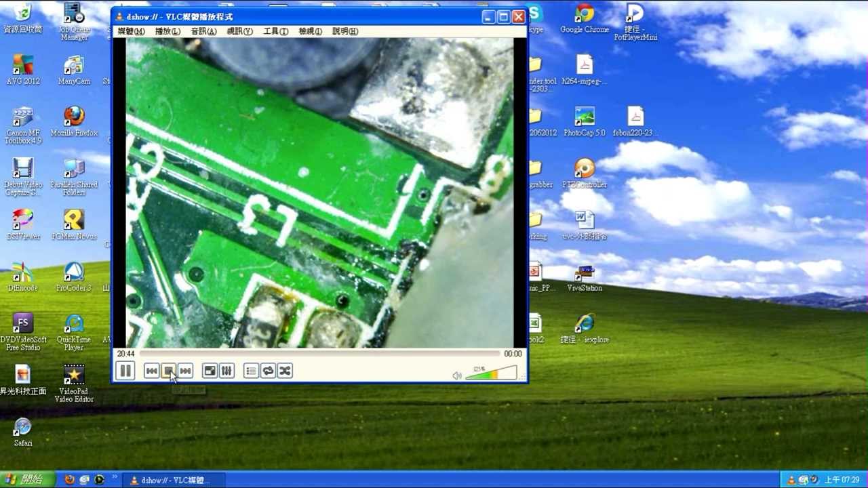Select the PhotoCap 5.0 desktop icon
The width and height of the screenshot is (868, 488).
click(x=585, y=122)
